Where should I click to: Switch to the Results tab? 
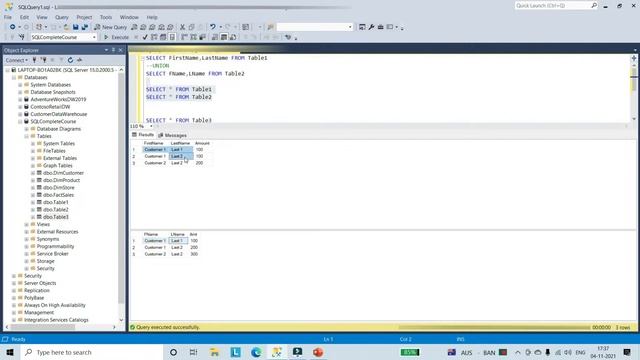coord(143,135)
